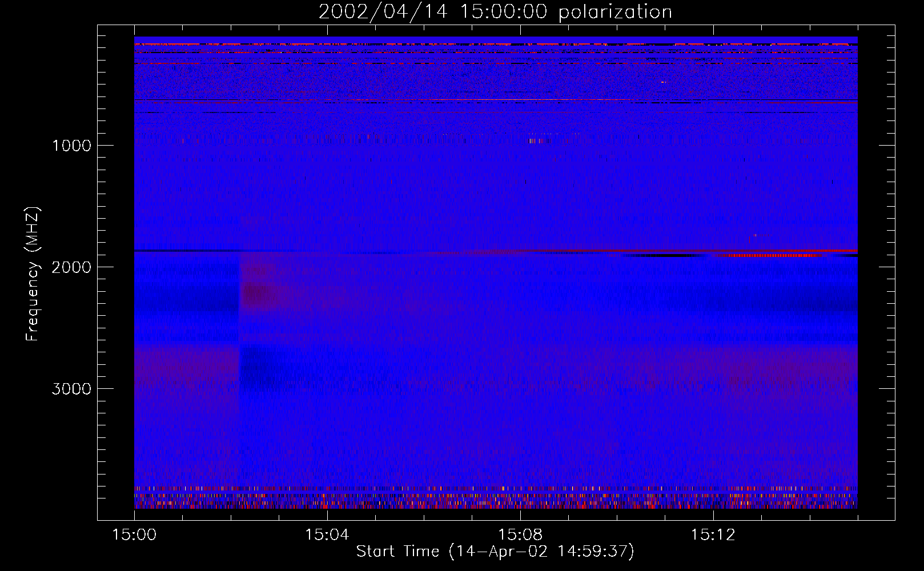Image resolution: width=924 pixels, height=571 pixels.
Task: Click the plot title '2002/04/14 15:00:00 polarization'
Action: pos(495,12)
